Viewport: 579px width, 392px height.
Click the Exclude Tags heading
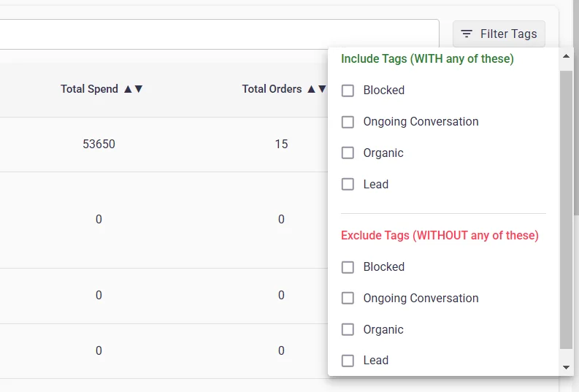tap(440, 236)
